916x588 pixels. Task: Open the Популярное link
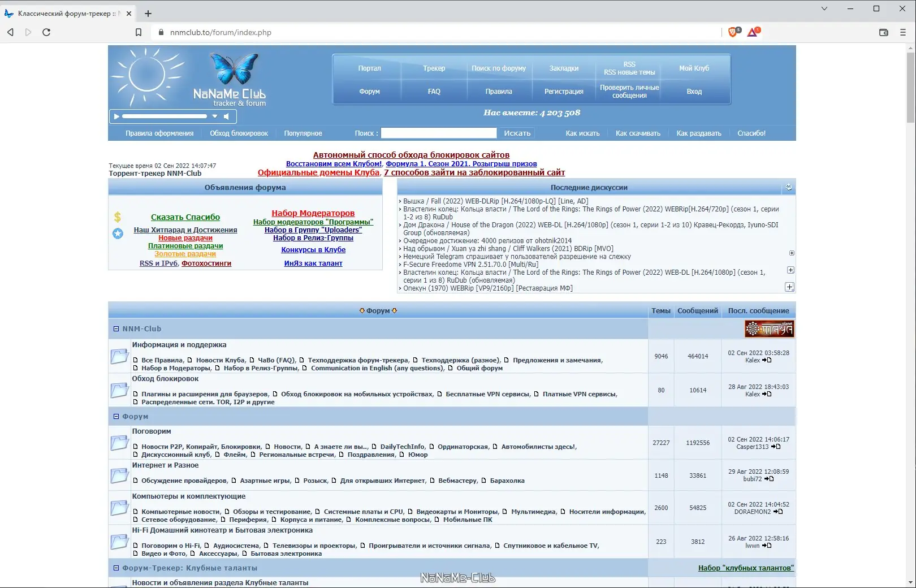[303, 133]
